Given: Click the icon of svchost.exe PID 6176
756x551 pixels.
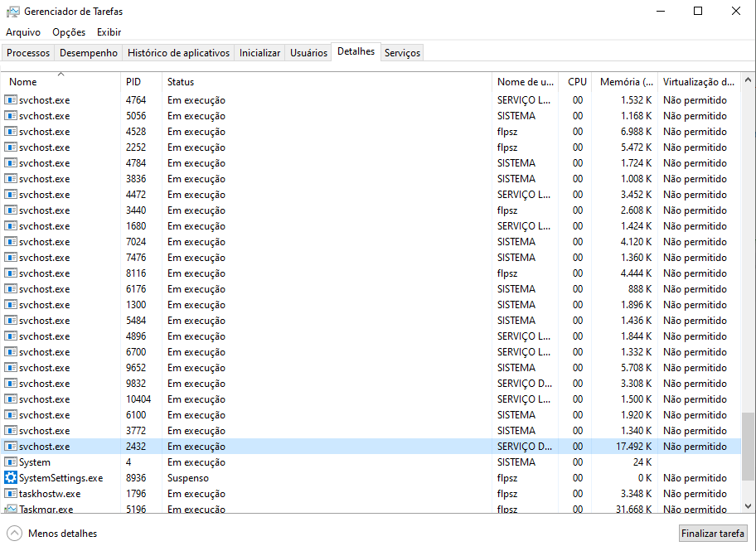Looking at the screenshot, I should click(x=11, y=288).
